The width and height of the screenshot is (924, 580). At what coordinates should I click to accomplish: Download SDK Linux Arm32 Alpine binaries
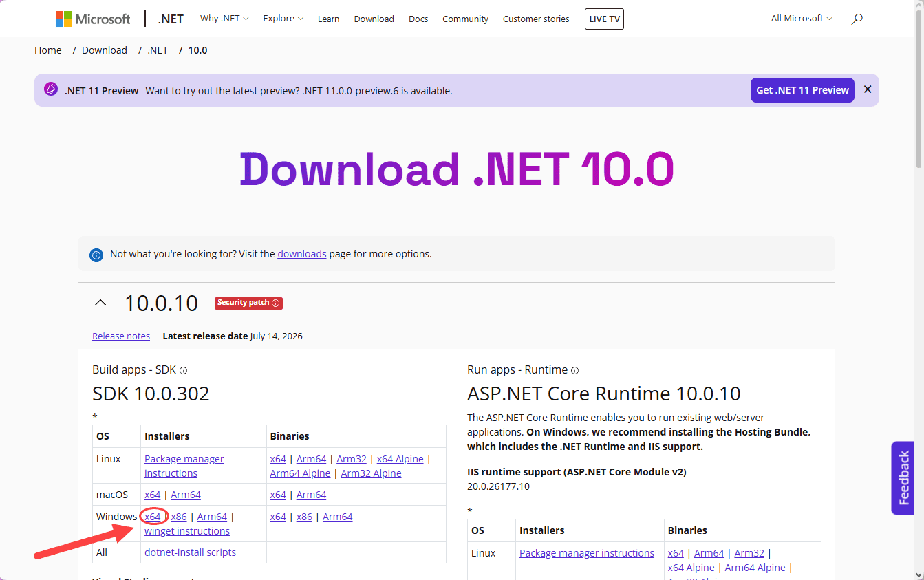(x=372, y=473)
